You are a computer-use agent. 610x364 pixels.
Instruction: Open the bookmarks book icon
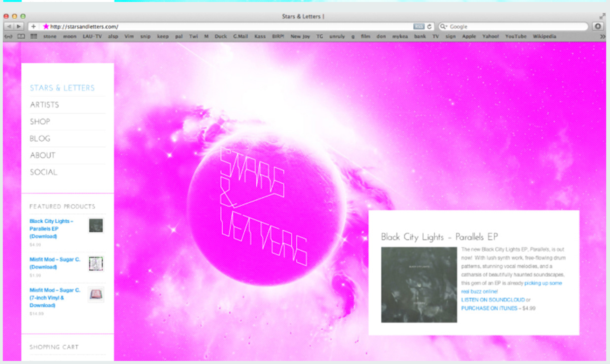(x=21, y=37)
